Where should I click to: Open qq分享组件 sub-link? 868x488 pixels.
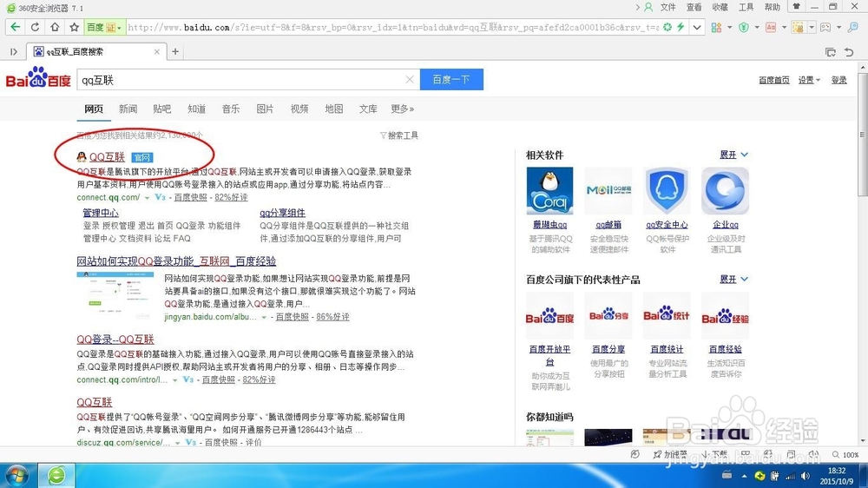pyautogui.click(x=282, y=213)
